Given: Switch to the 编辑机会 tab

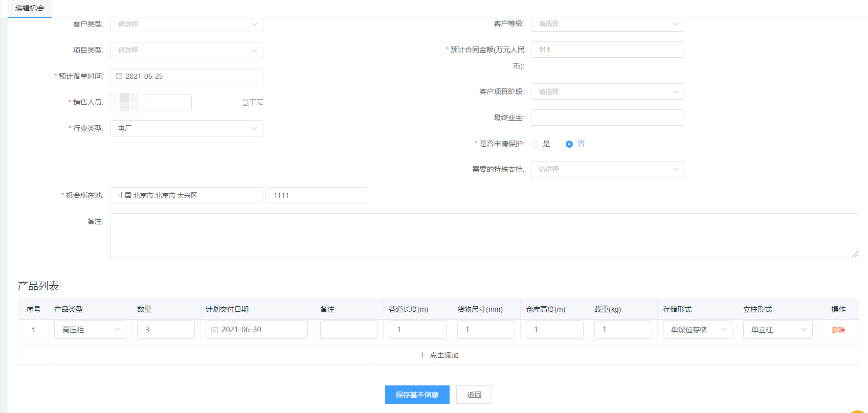Looking at the screenshot, I should (x=30, y=8).
